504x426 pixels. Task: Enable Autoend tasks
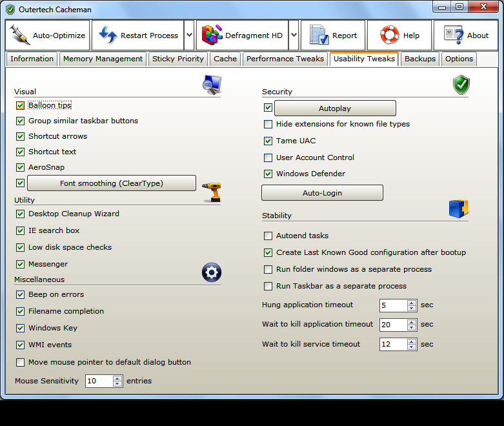click(268, 236)
